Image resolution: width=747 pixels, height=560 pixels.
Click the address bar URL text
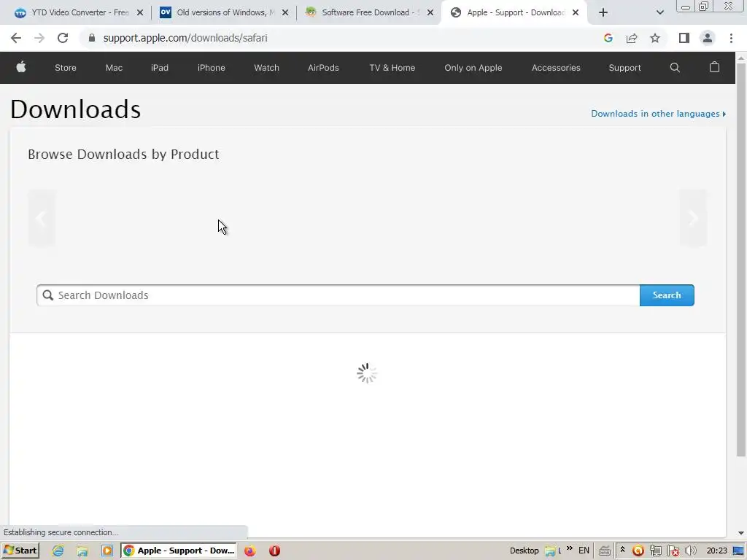coord(185,38)
